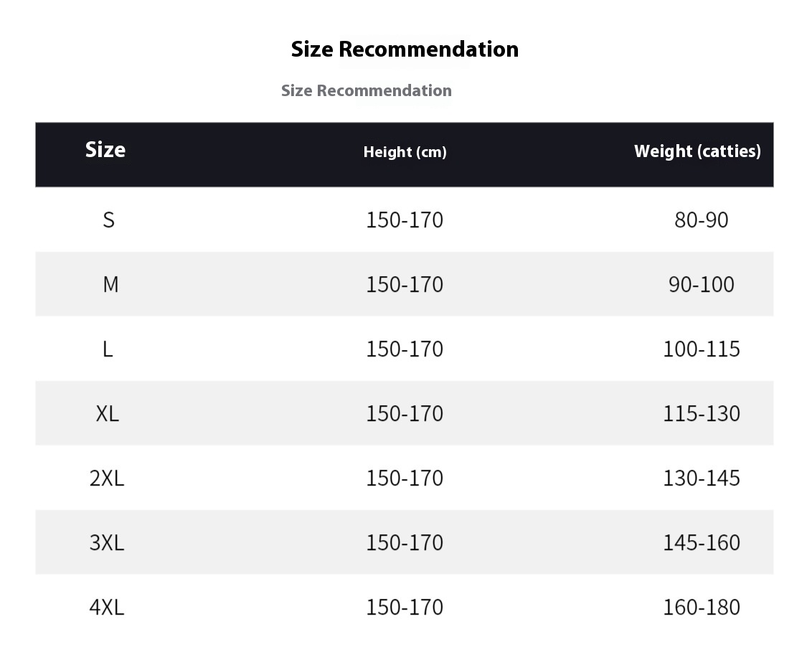Select the 115-130 weight cell
The width and height of the screenshot is (807, 672).
click(x=701, y=414)
